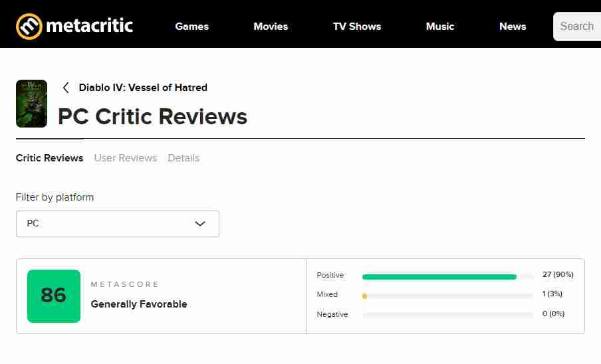Open the Games navigation menu
Image resolution: width=601 pixels, height=364 pixels.
192,27
